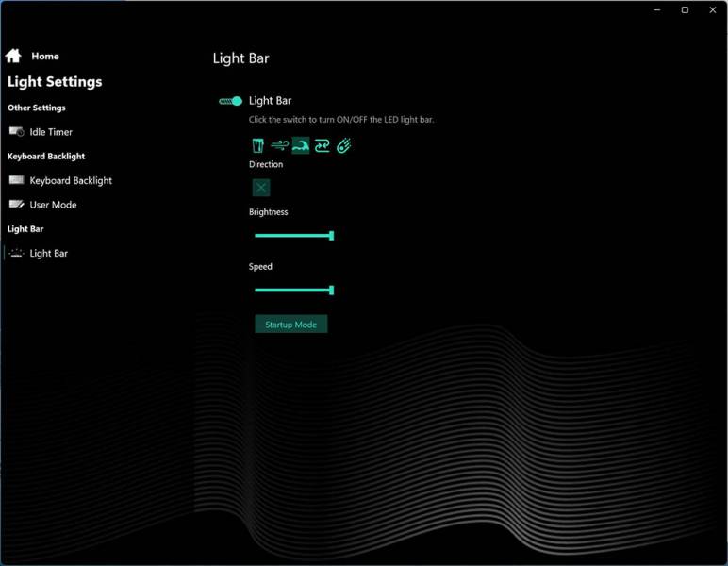Open the Light Bar sidebar item

(x=49, y=253)
